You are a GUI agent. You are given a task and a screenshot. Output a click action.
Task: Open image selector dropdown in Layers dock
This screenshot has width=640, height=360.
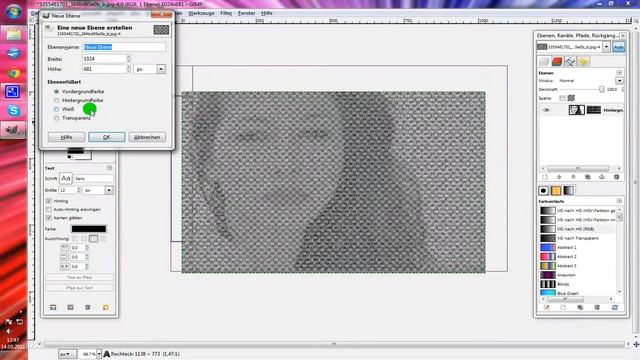606,47
